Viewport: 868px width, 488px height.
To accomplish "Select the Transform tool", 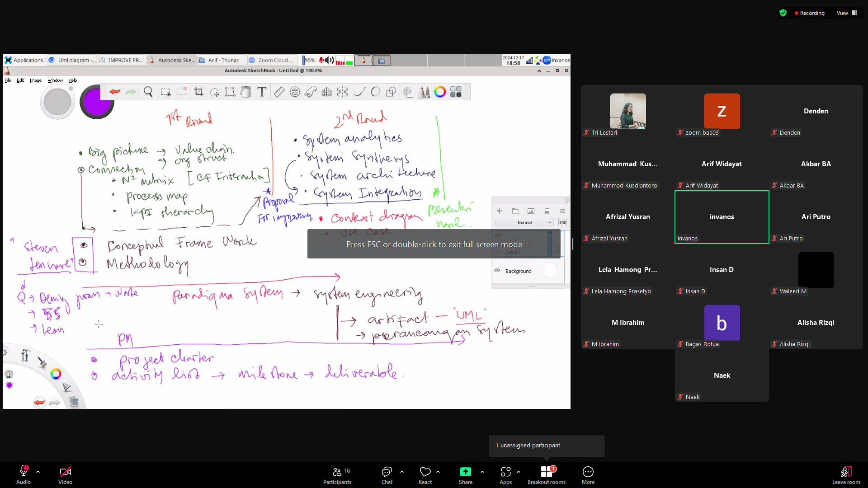I will point(230,92).
